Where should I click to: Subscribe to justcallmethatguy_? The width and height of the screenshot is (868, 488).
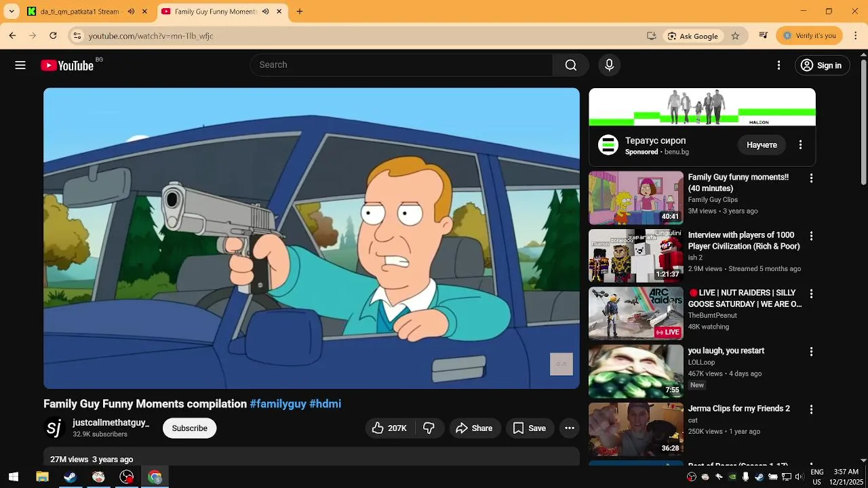point(189,428)
